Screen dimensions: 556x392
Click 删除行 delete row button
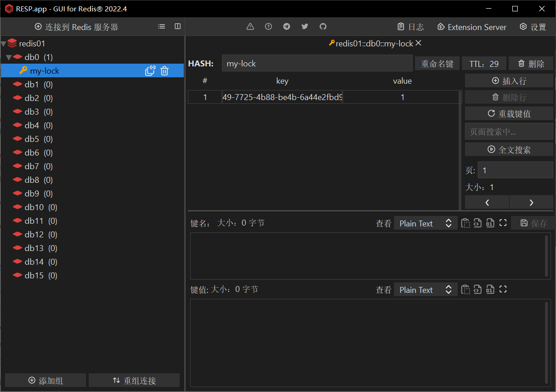[509, 97]
